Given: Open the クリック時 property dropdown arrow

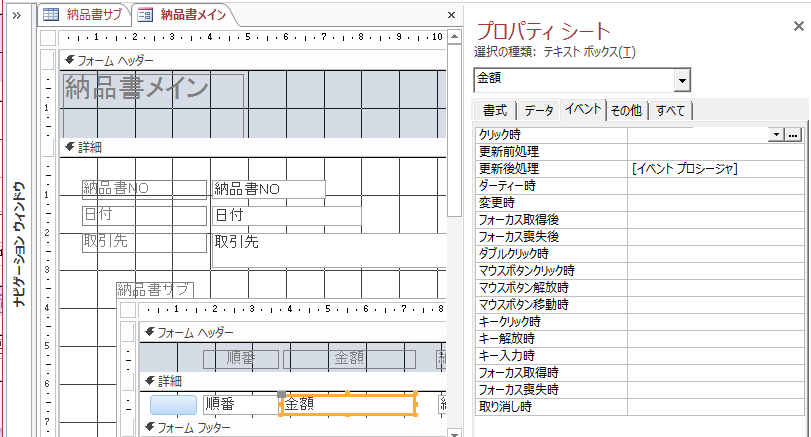Looking at the screenshot, I should coord(776,133).
